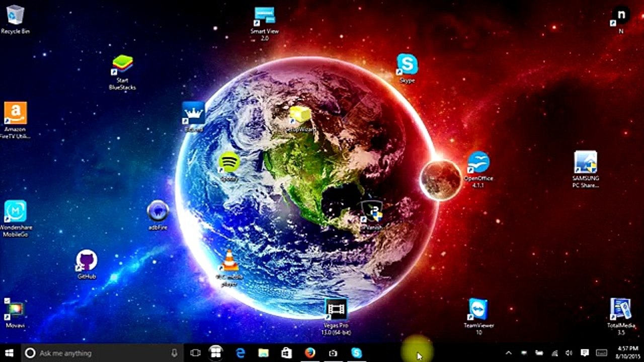644x362 pixels.
Task: Open the volume speaker control
Action: (x=569, y=353)
